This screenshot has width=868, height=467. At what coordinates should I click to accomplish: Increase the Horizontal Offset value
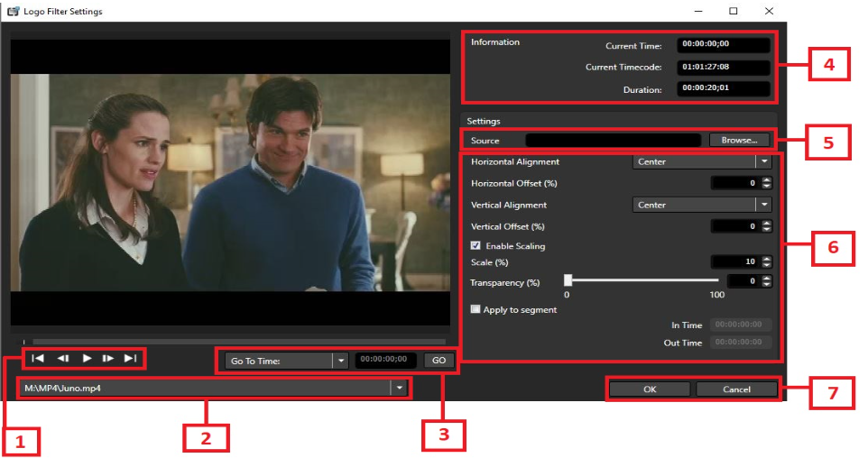point(767,179)
